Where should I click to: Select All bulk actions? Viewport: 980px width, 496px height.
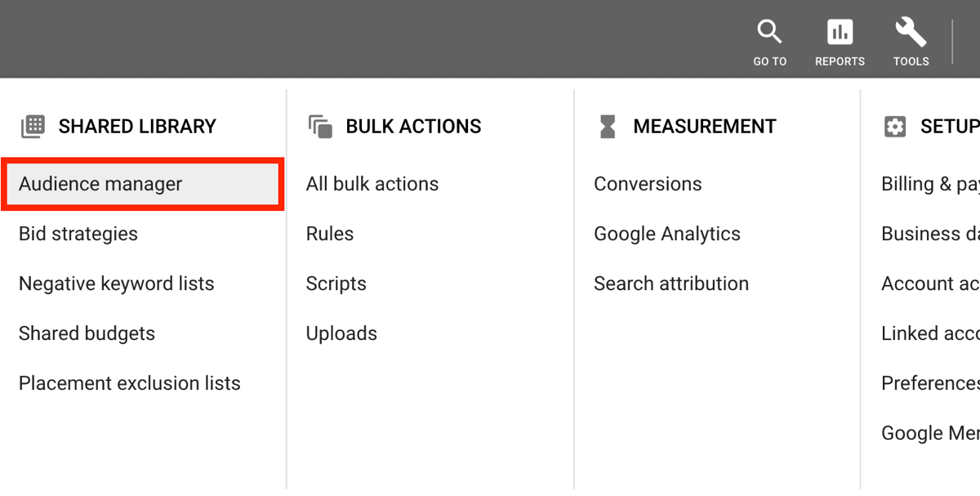pos(372,184)
